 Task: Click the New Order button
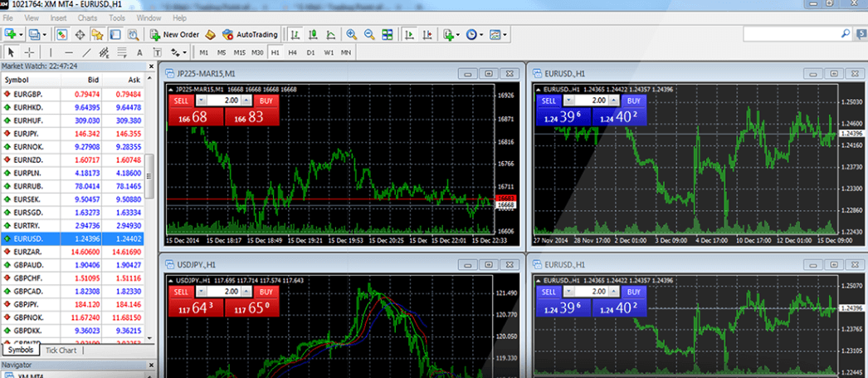pos(174,34)
